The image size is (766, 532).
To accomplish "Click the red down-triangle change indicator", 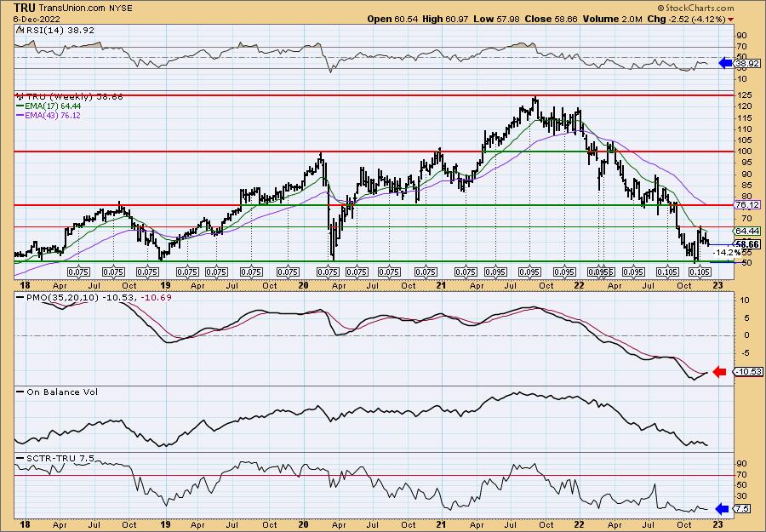I will (x=731, y=20).
